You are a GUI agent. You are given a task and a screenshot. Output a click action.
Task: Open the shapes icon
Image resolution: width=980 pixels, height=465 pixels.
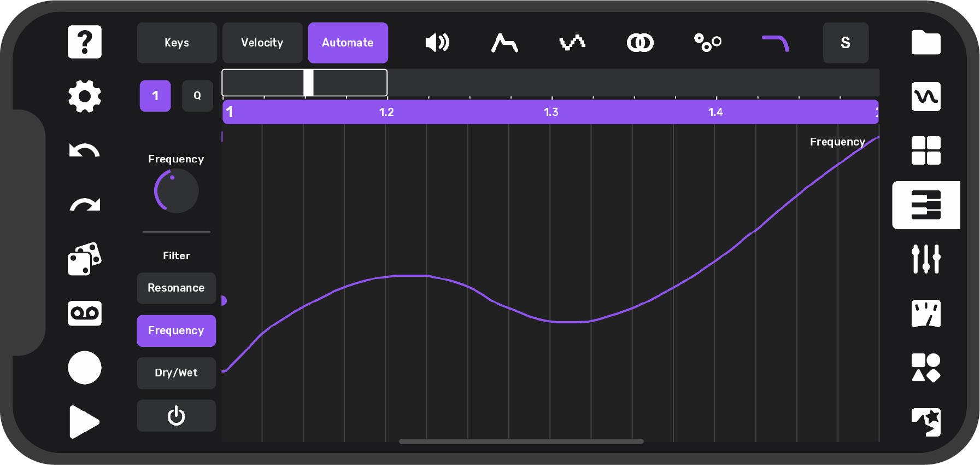point(926,368)
